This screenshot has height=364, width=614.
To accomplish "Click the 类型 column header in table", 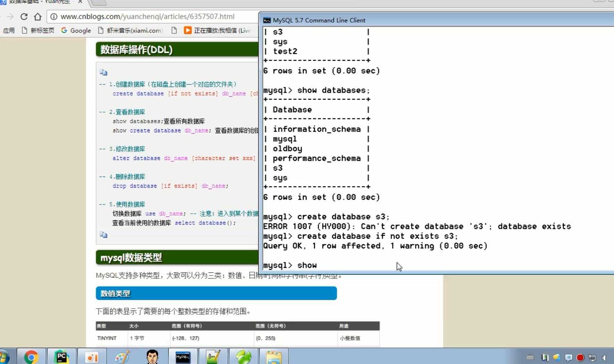I will [101, 326].
